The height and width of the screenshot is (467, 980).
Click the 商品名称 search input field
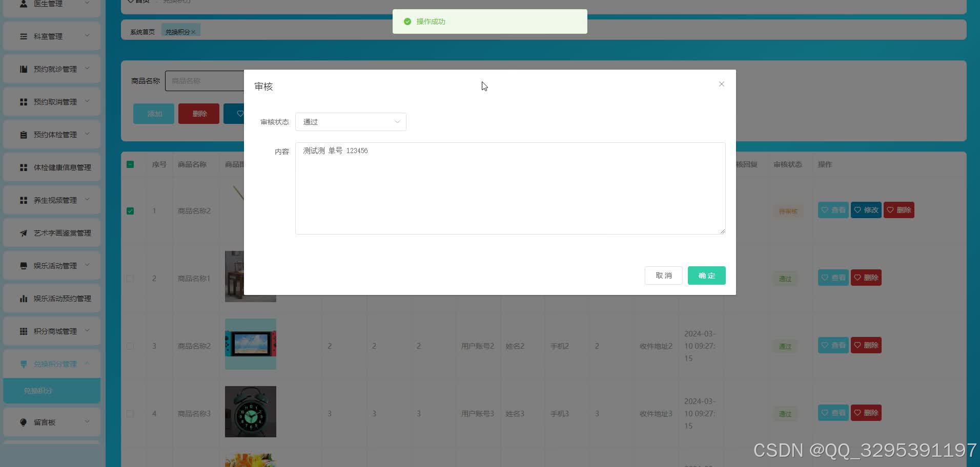point(205,81)
